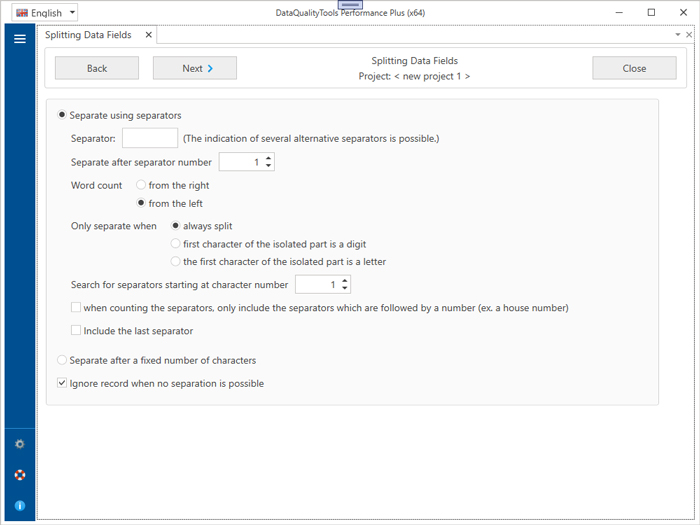Choose word count 'from the right'
Viewport: 700px width, 525px height.
[x=141, y=184]
